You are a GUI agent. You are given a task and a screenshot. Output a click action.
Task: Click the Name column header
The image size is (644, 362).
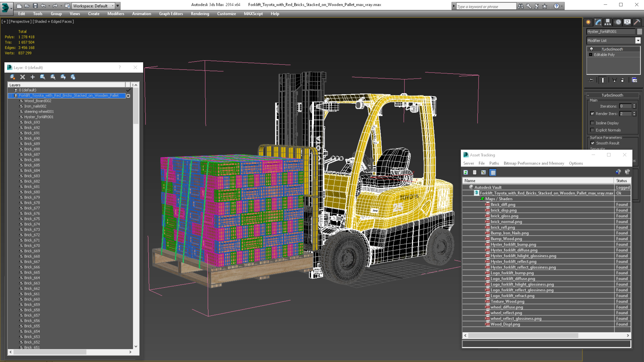click(x=538, y=181)
